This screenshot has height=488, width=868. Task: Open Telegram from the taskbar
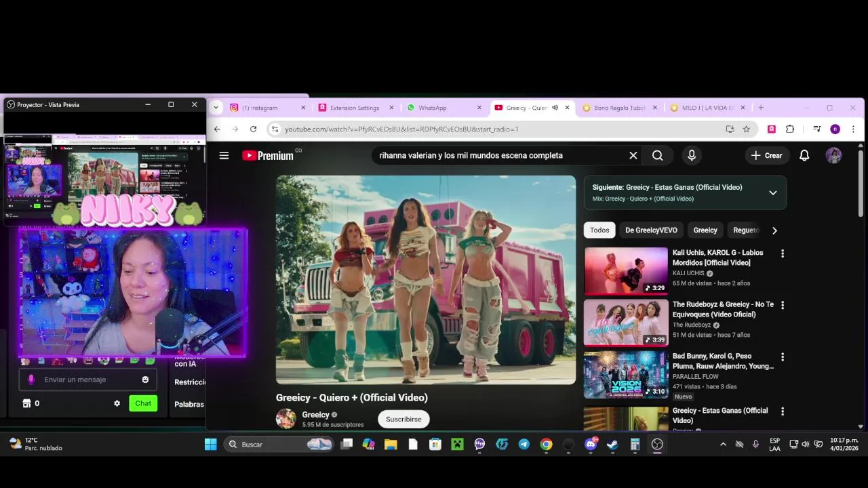pos(524,444)
